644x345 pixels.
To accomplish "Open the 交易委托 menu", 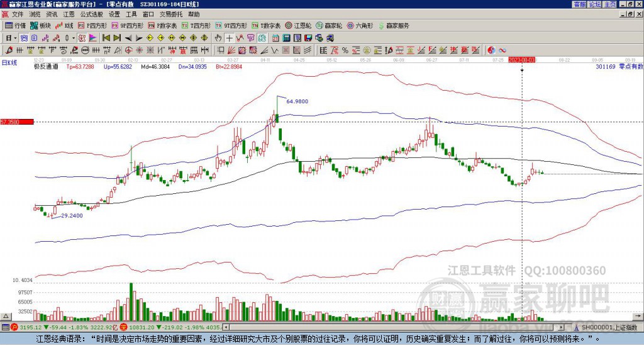I will tap(171, 14).
